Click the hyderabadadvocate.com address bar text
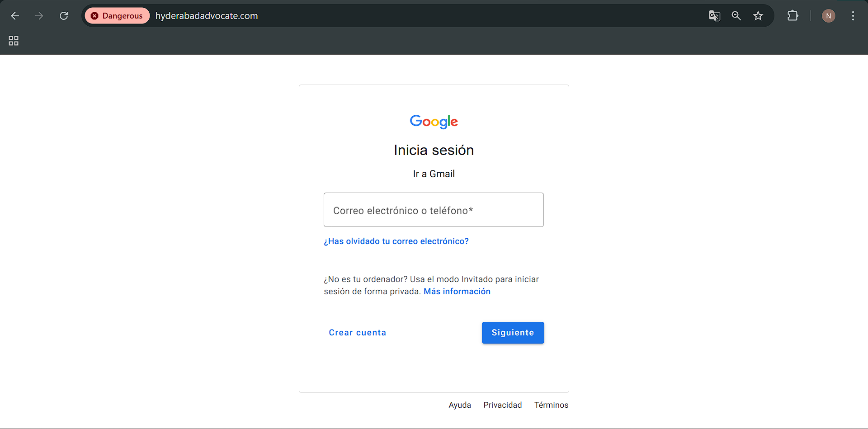This screenshot has height=429, width=868. [207, 16]
